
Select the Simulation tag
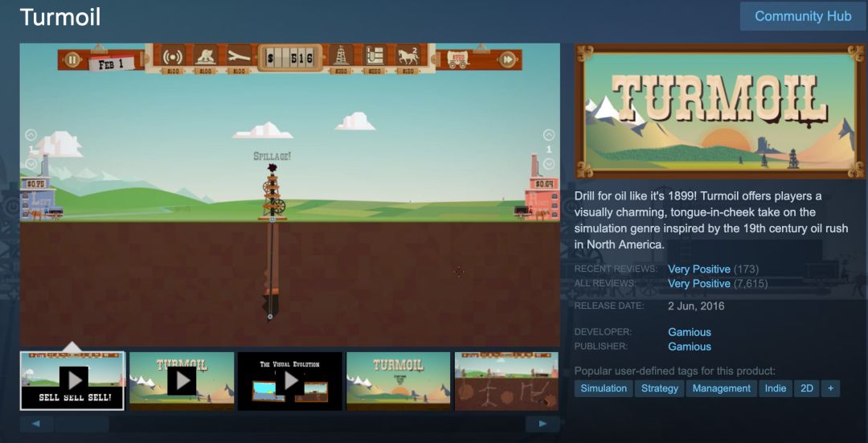pyautogui.click(x=604, y=388)
